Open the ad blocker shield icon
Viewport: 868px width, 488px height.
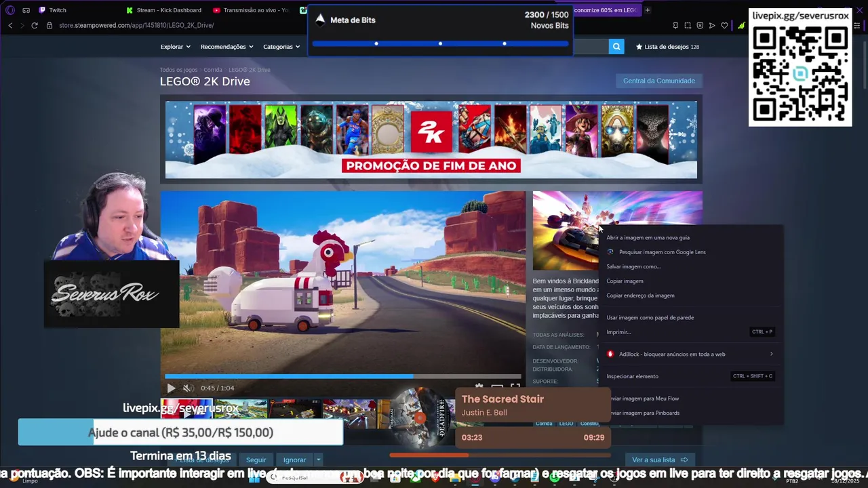pyautogui.click(x=700, y=25)
